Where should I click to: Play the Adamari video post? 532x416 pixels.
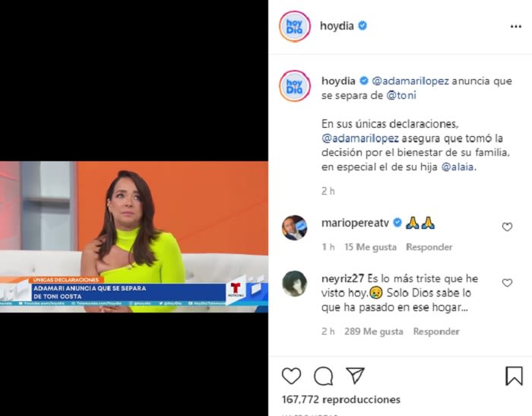coord(134,237)
